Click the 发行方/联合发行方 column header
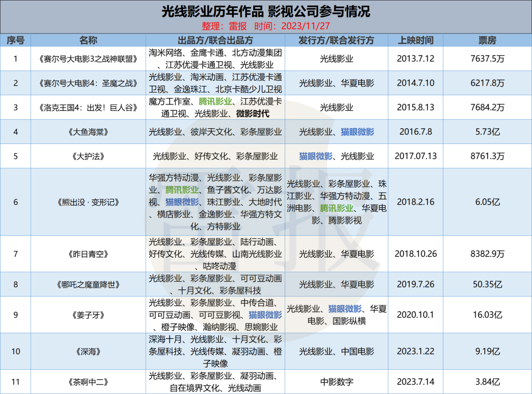The image size is (532, 394). (x=336, y=40)
